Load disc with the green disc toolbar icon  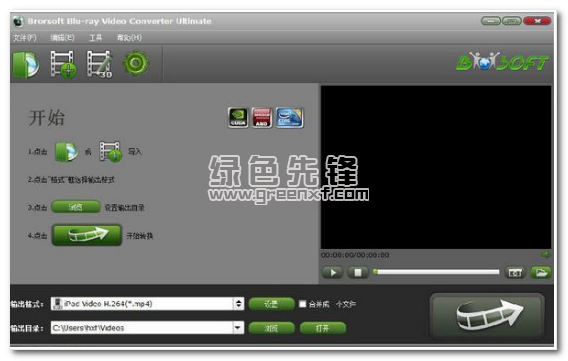[25, 64]
